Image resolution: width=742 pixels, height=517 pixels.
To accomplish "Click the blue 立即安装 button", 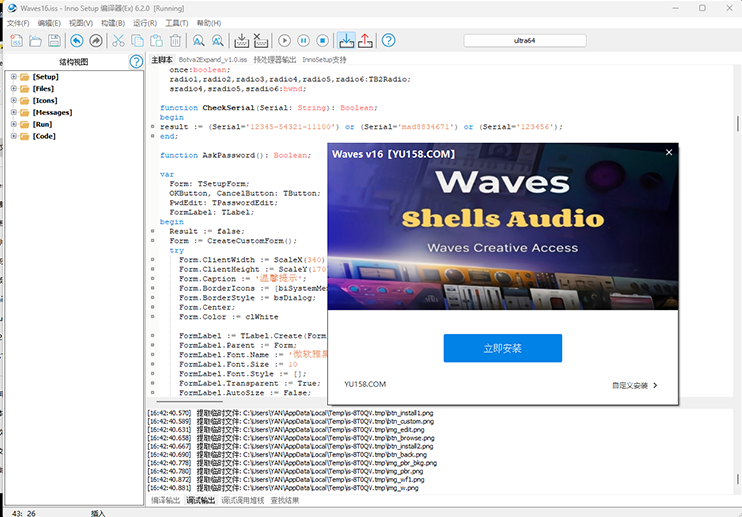I will point(502,348).
